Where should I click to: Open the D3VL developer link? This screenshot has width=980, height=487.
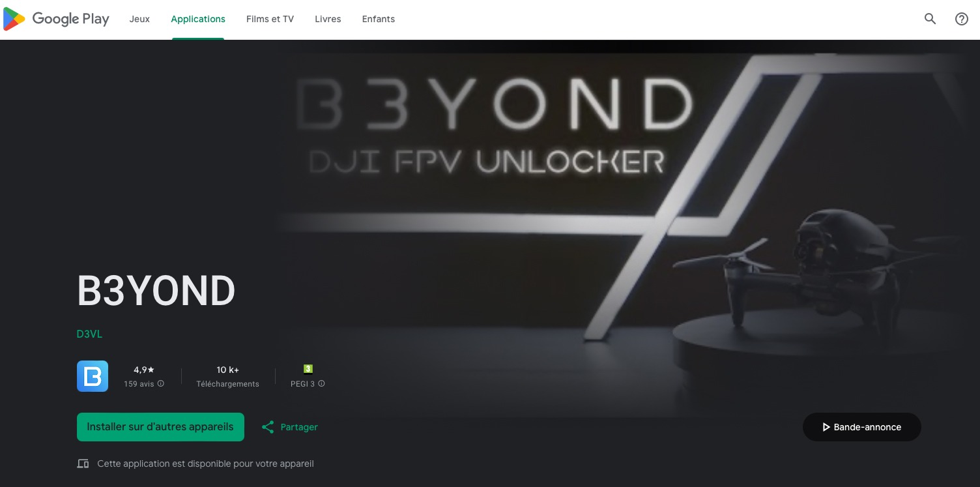point(89,334)
